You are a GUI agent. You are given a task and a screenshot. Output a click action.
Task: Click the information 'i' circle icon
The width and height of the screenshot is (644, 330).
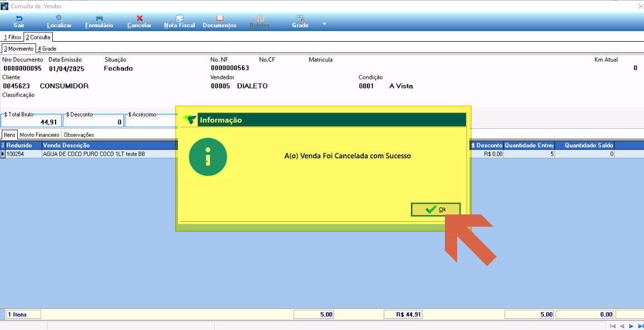click(208, 156)
